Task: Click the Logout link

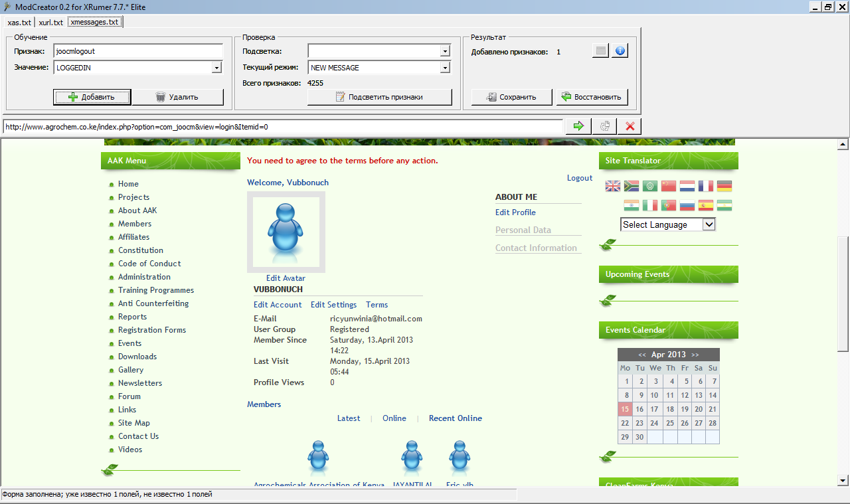Action: (x=580, y=178)
